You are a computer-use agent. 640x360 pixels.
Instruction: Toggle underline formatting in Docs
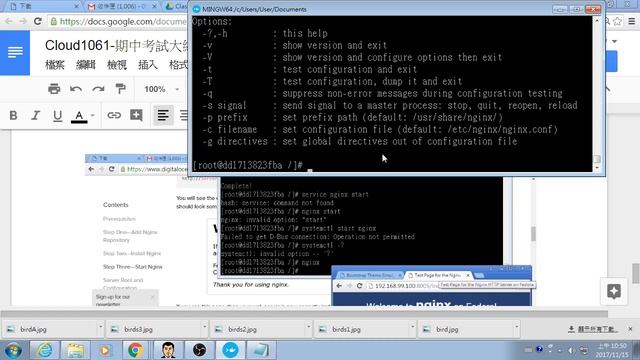pyautogui.click(x=58, y=116)
